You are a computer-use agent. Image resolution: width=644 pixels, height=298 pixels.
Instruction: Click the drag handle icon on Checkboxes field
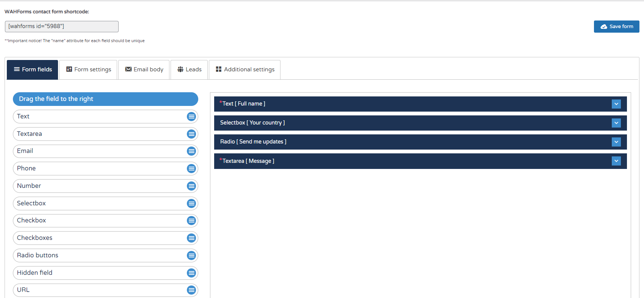(x=191, y=238)
